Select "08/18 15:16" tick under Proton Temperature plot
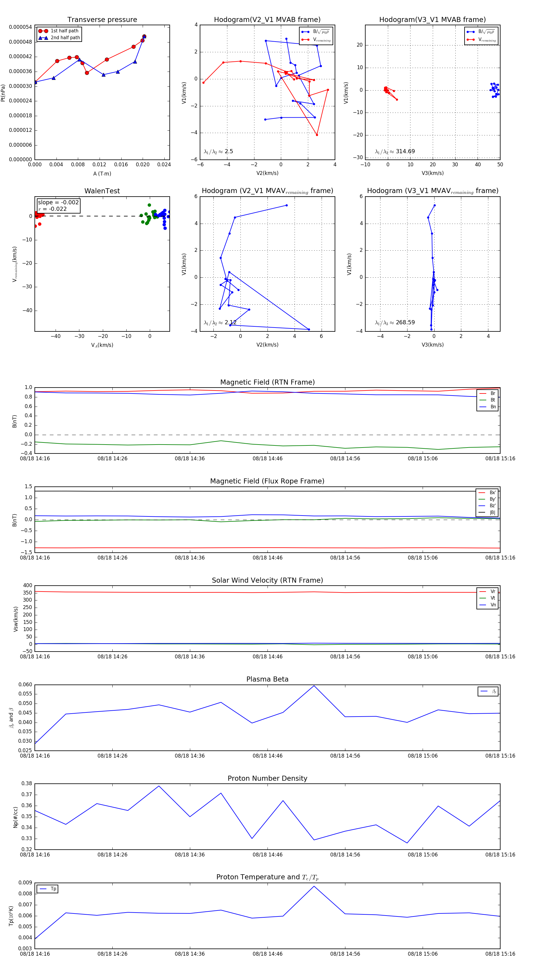This screenshot has height=980, width=535. (500, 954)
